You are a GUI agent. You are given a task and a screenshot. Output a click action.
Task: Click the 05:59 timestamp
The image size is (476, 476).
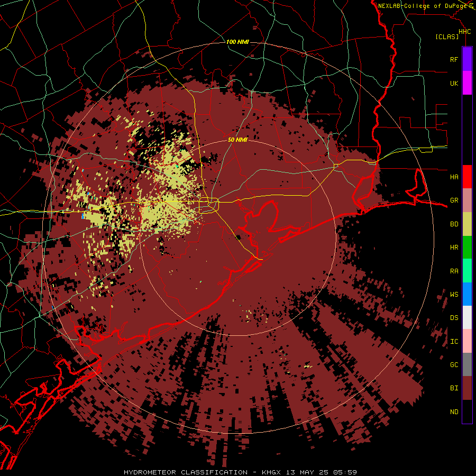tap(344, 472)
